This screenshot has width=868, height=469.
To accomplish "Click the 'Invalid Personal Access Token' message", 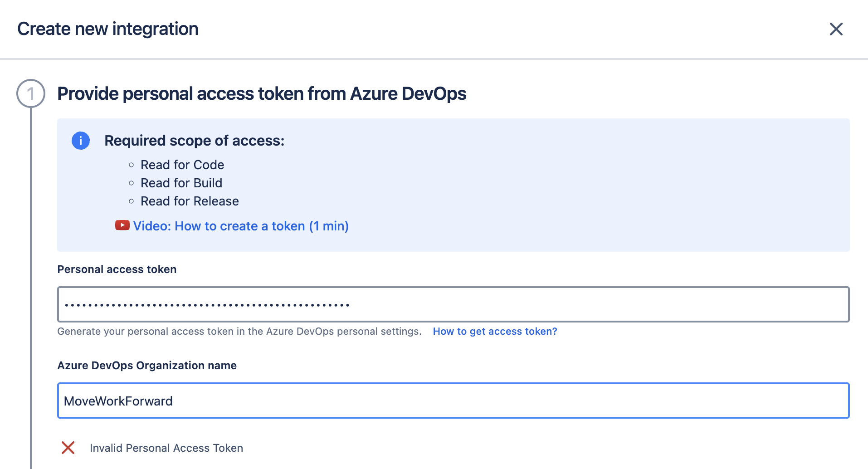I will coord(166,448).
